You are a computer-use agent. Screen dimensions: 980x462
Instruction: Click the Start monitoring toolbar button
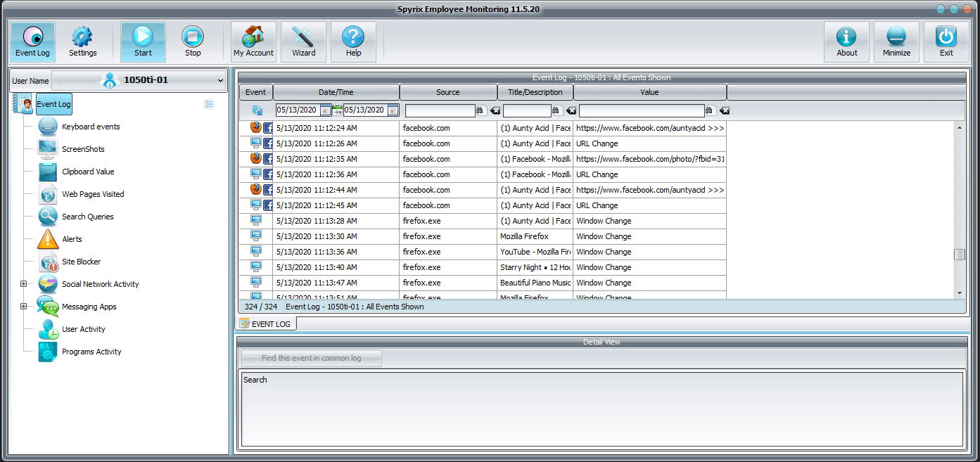[143, 42]
